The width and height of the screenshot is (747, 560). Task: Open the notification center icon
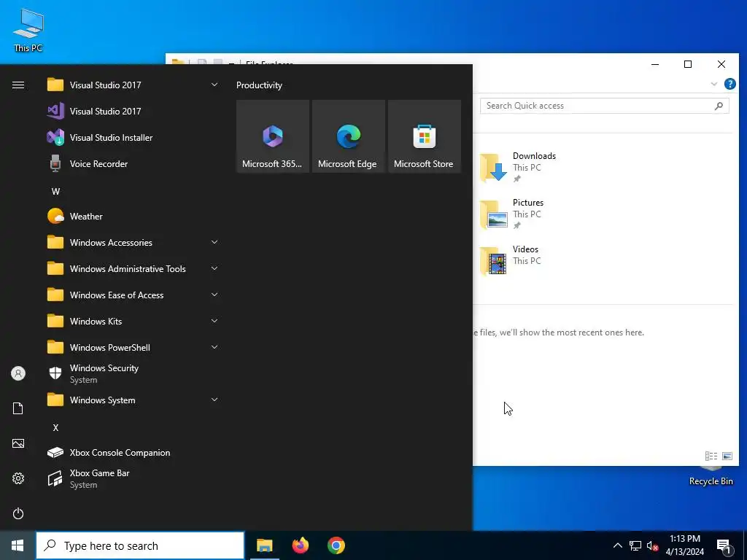point(724,546)
